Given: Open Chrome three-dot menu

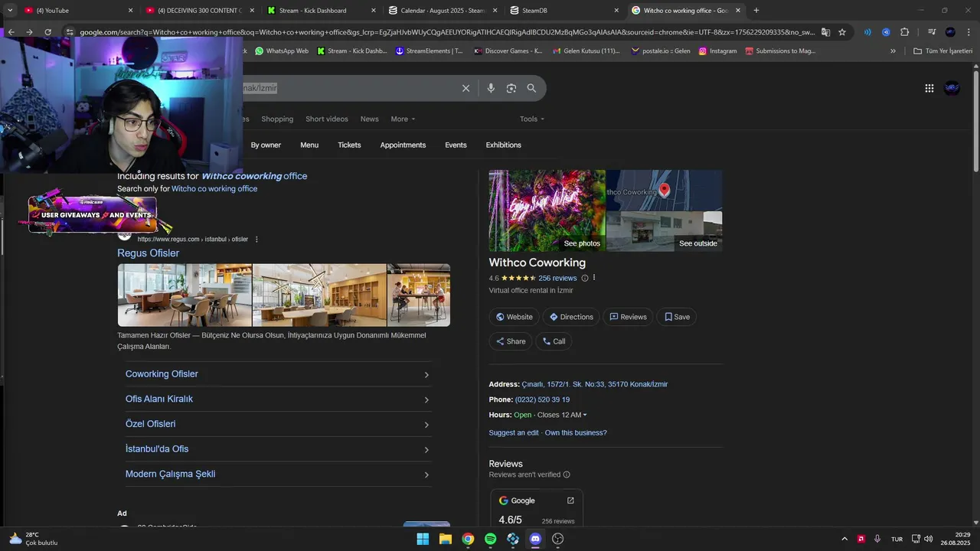Looking at the screenshot, I should click(x=968, y=32).
